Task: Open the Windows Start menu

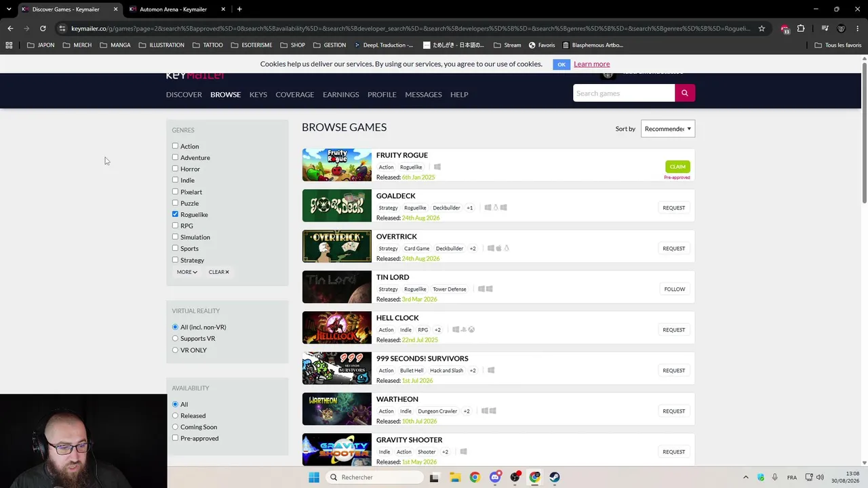Action: (x=313, y=477)
